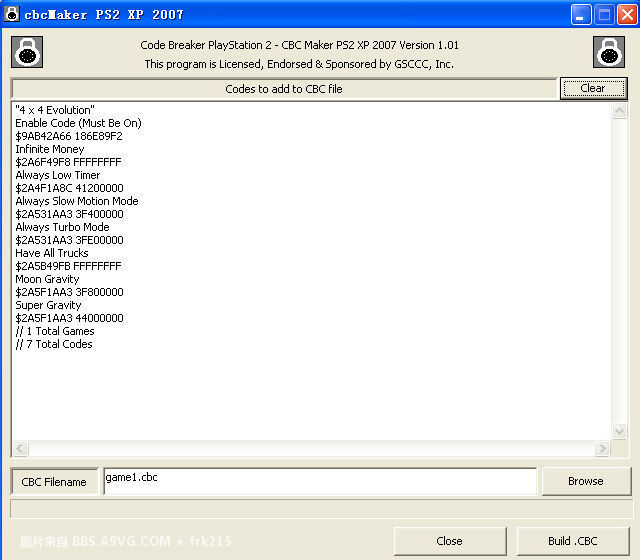Click the right Code Breaker padlock icon

(x=609, y=52)
